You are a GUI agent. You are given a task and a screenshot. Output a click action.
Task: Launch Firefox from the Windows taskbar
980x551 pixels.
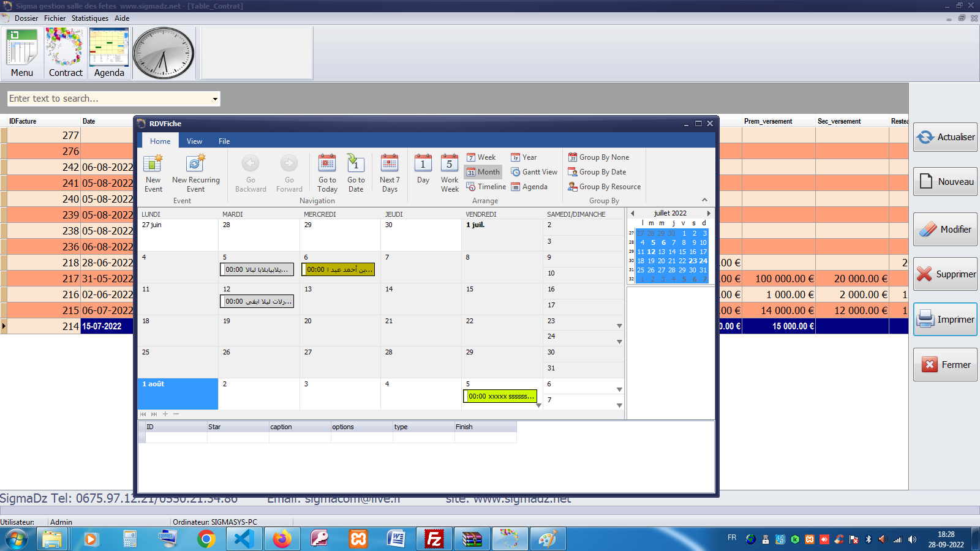tap(282, 539)
